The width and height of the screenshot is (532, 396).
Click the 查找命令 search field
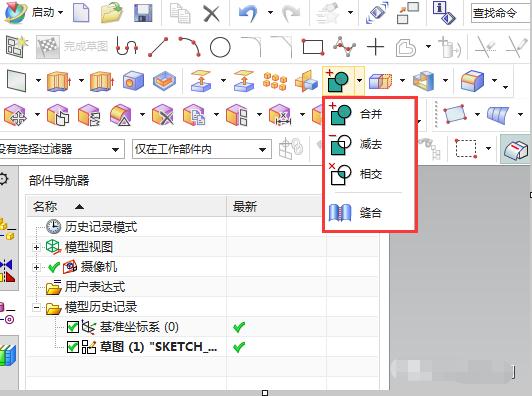coord(501,13)
